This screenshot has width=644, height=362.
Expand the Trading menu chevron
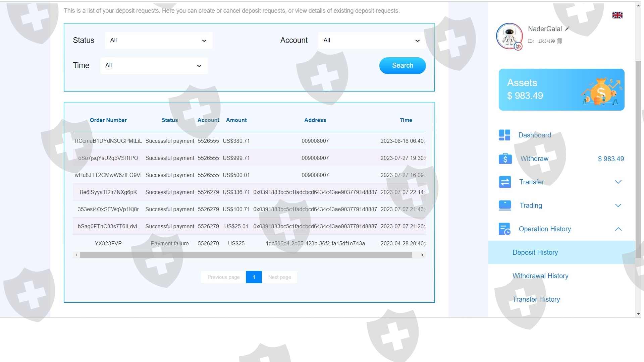click(x=618, y=205)
